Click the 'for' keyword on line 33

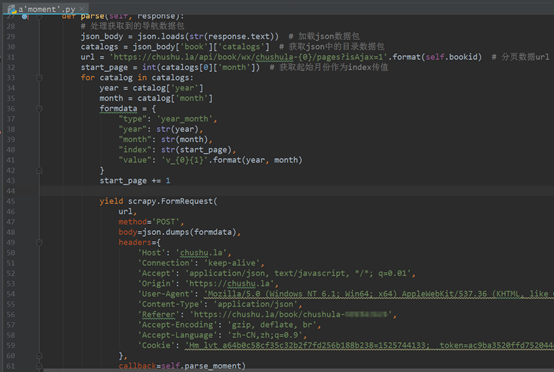pyautogui.click(x=88, y=77)
